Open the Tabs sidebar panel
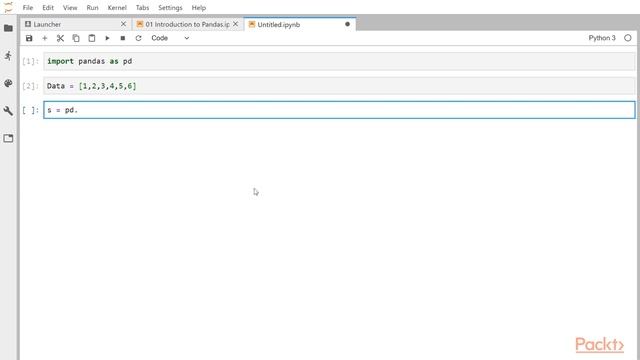The image size is (640, 360). (x=8, y=138)
